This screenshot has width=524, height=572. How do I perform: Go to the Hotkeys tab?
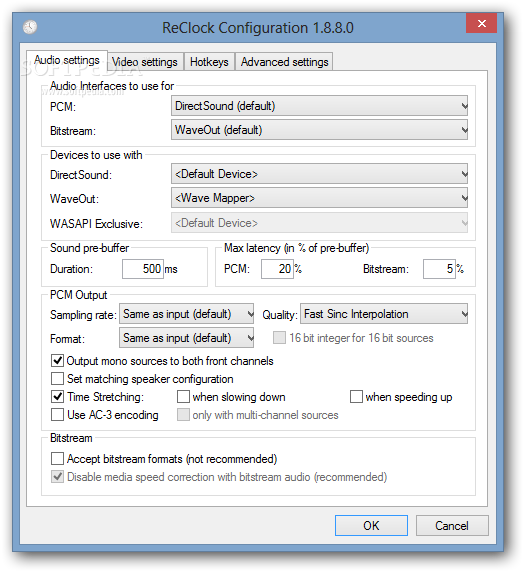point(209,62)
